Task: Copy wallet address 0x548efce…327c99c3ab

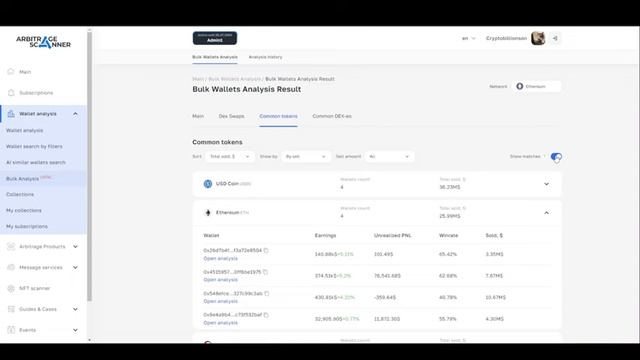Action: pyautogui.click(x=267, y=293)
